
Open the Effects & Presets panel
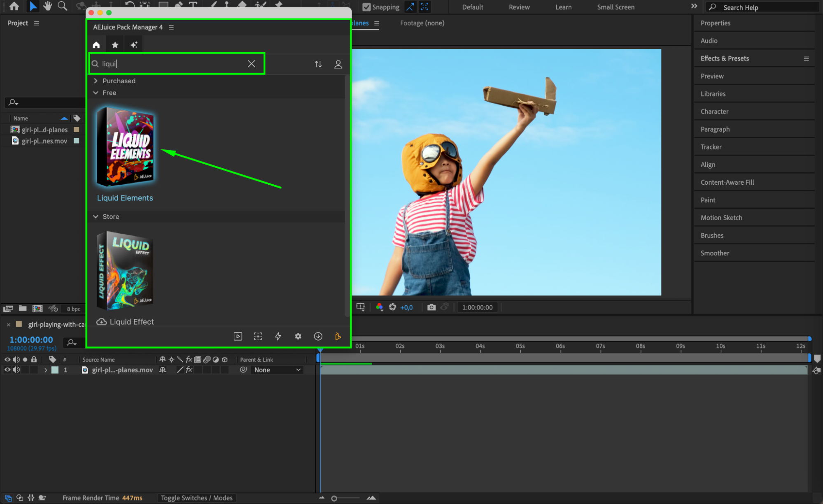coord(724,58)
